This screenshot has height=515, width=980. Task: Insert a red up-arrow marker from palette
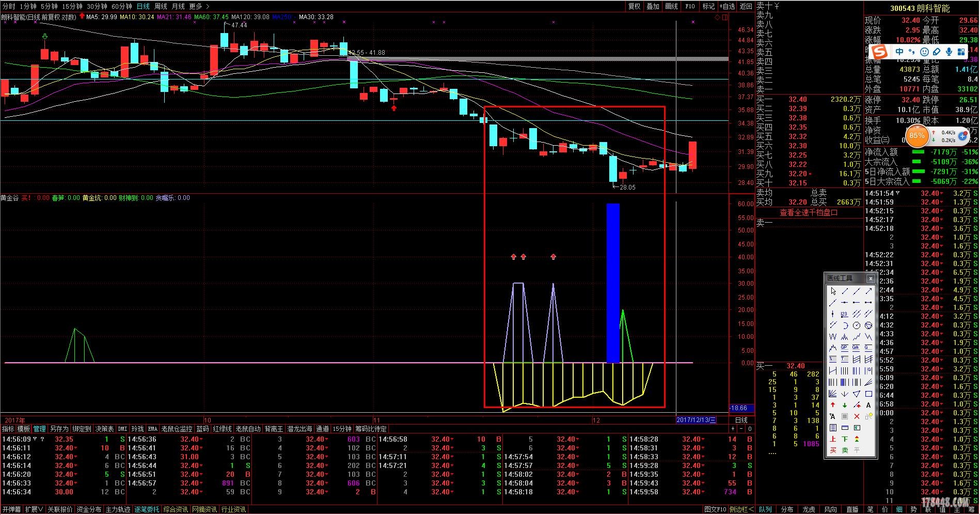[x=833, y=405]
